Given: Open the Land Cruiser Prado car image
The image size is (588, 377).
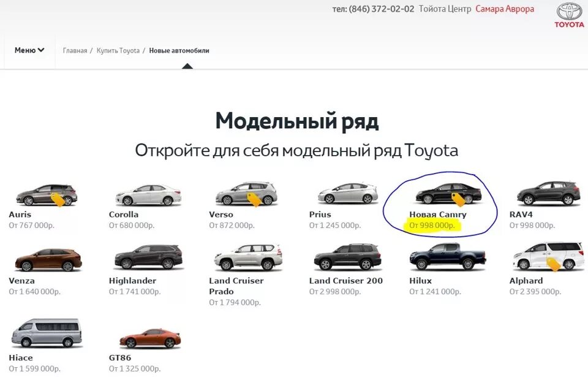Looking at the screenshot, I should tap(248, 257).
